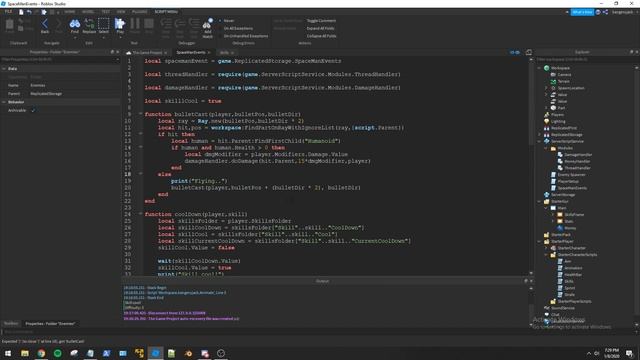Click the Paste clipboard icon
Screen dimensions: 640x360
click(x=9, y=24)
